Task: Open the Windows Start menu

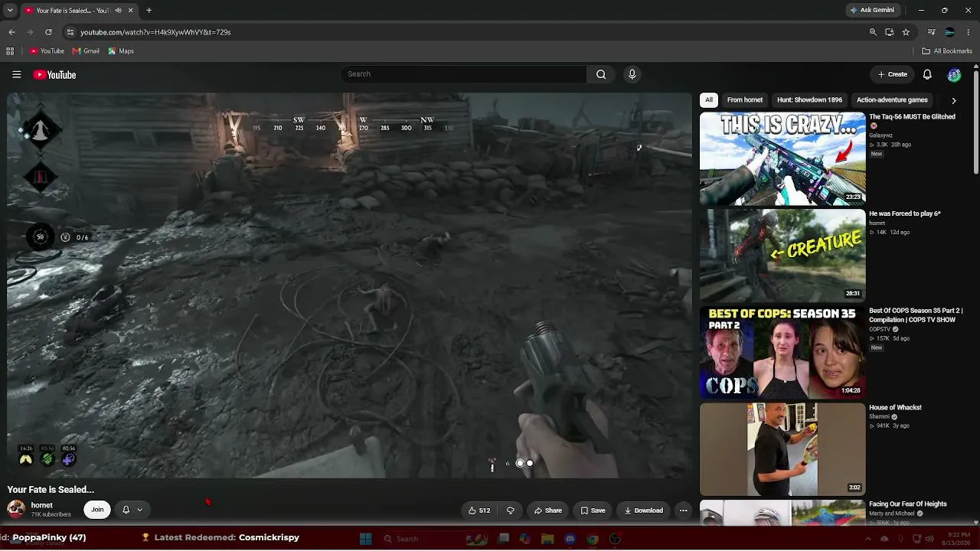Action: coord(365,539)
